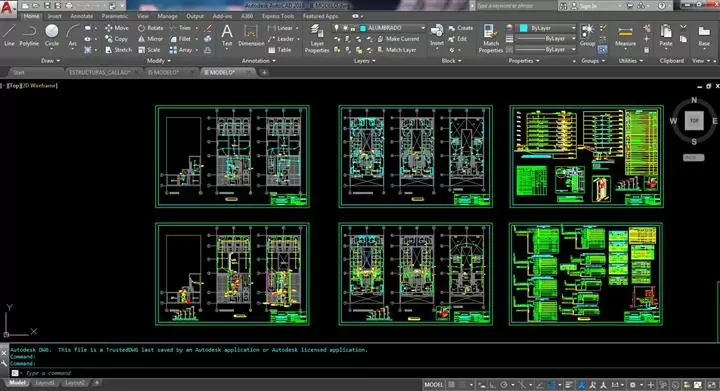This screenshot has width=720, height=391.
Task: Click Match Layer button
Action: tap(397, 50)
